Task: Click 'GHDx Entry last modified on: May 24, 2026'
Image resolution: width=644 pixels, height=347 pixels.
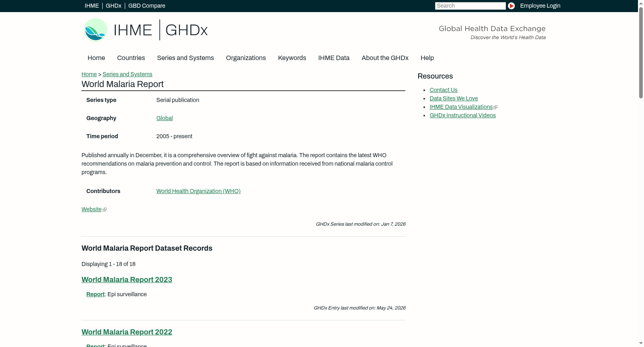Action: pos(359,308)
